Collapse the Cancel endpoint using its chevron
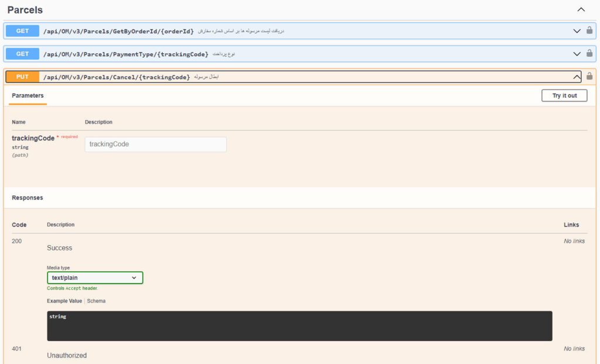600x364 pixels. pyautogui.click(x=577, y=77)
